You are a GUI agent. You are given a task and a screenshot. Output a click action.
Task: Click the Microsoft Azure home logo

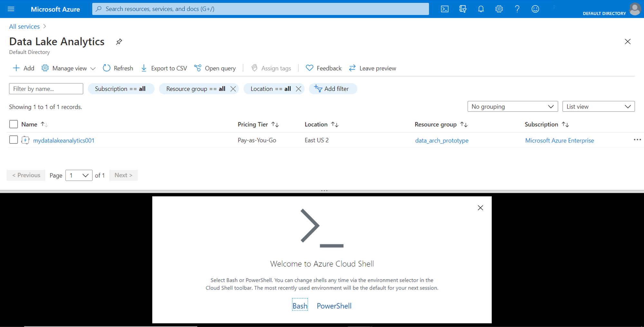(x=55, y=9)
